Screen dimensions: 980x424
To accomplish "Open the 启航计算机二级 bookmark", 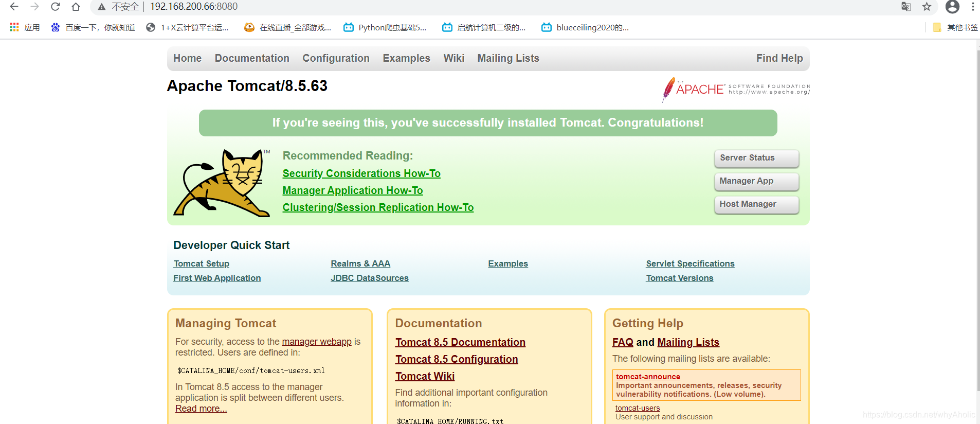I will (x=484, y=27).
